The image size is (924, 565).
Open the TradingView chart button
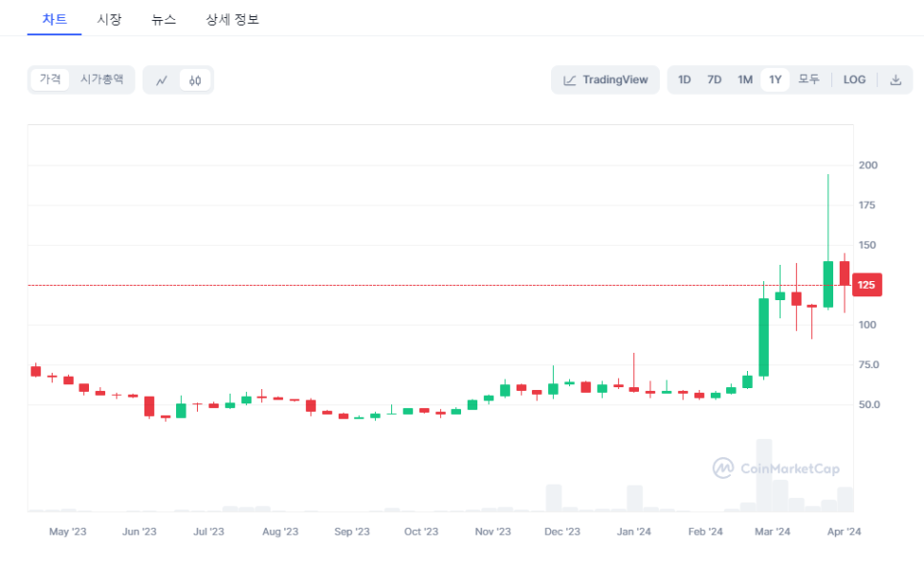(605, 80)
